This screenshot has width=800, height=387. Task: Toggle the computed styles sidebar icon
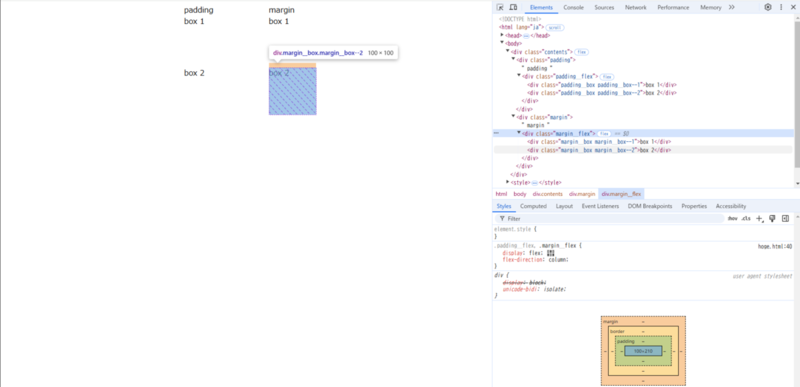pyautogui.click(x=785, y=218)
